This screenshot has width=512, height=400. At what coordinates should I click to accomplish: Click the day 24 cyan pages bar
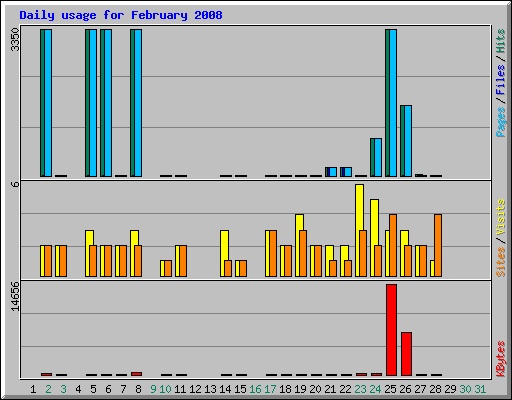coord(378,157)
